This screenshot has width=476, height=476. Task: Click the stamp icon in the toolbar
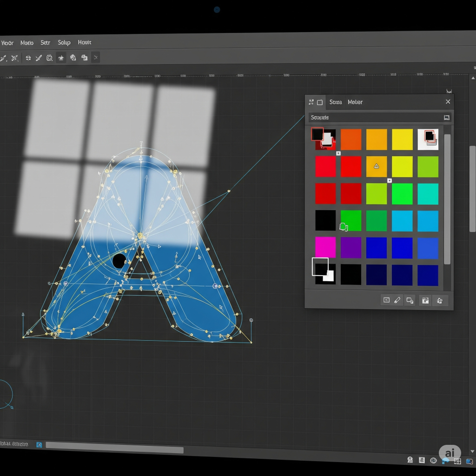[x=61, y=58]
